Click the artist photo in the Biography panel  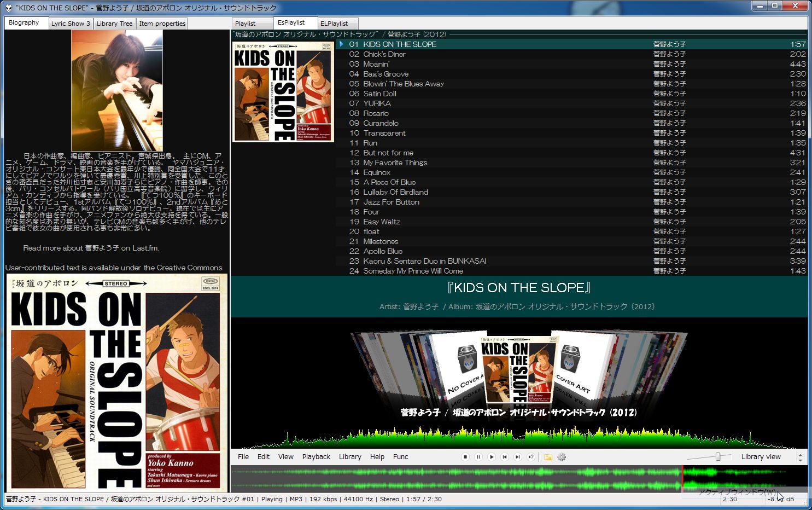(x=117, y=90)
